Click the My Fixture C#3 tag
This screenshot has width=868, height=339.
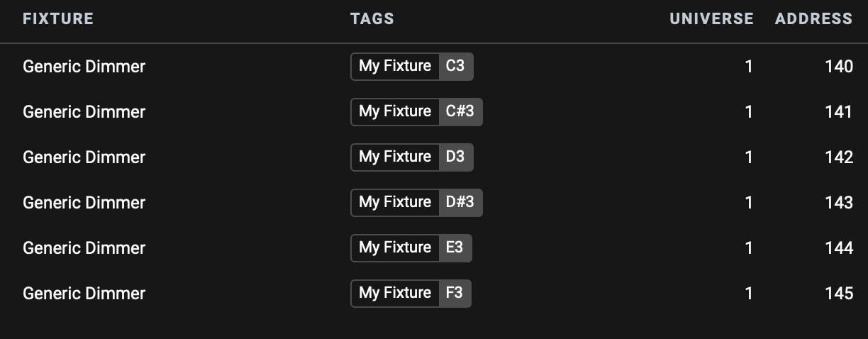click(416, 112)
